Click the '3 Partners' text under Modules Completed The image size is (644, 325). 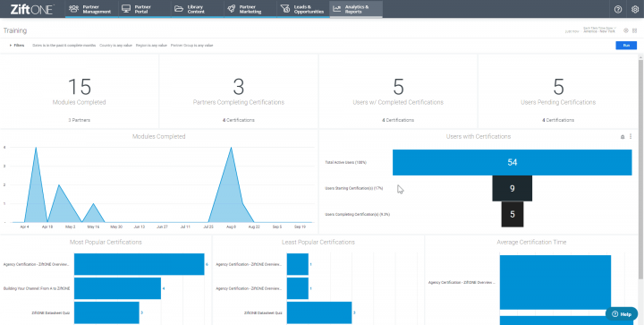[80, 120]
